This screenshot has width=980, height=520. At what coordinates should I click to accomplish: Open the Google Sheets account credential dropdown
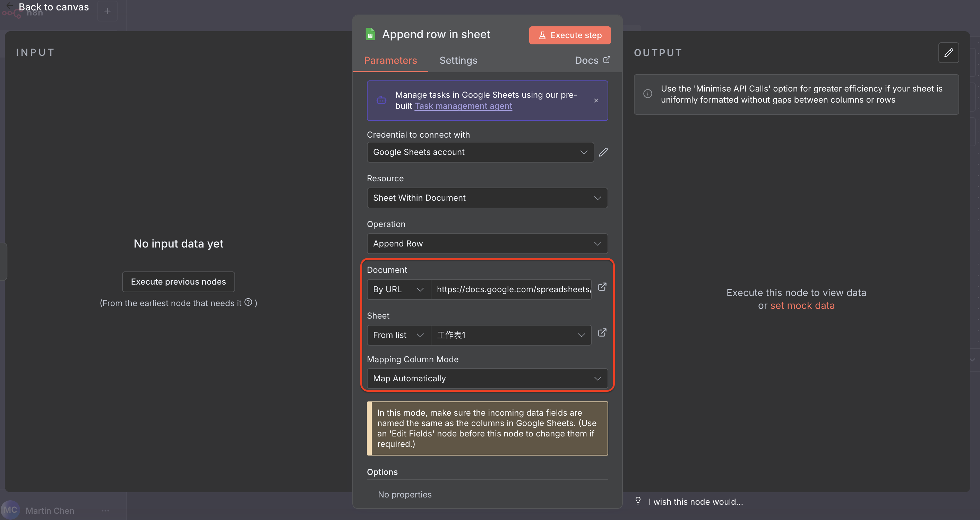click(480, 152)
